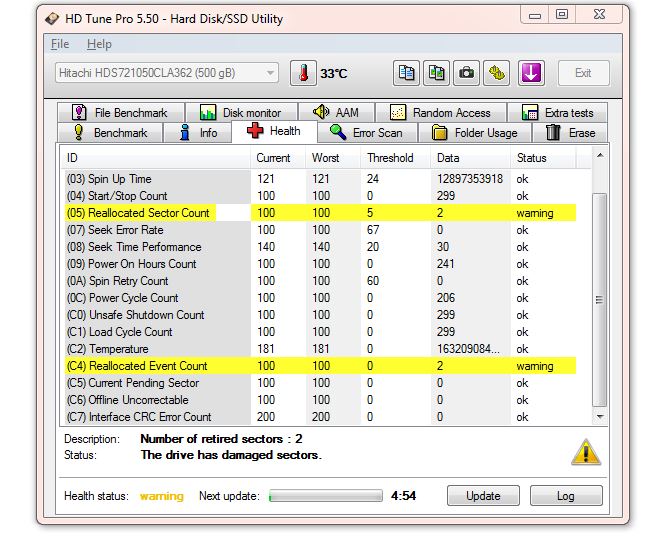Image resolution: width=663 pixels, height=547 pixels.
Task: Click the scrollbar down arrow
Action: point(600,417)
